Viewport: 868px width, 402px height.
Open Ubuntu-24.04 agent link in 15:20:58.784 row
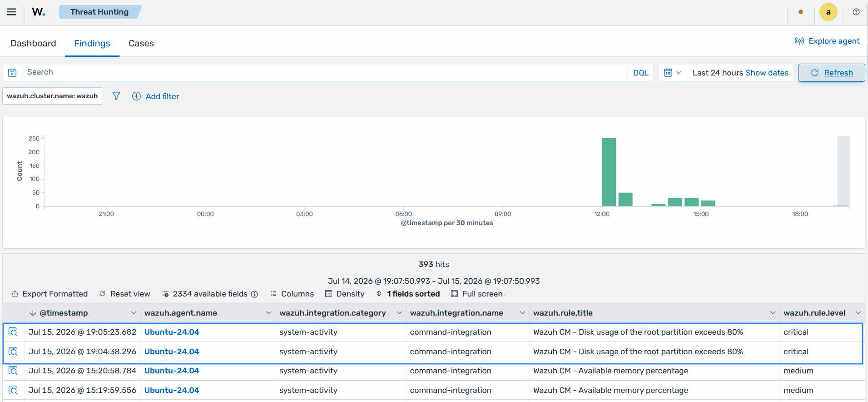172,371
